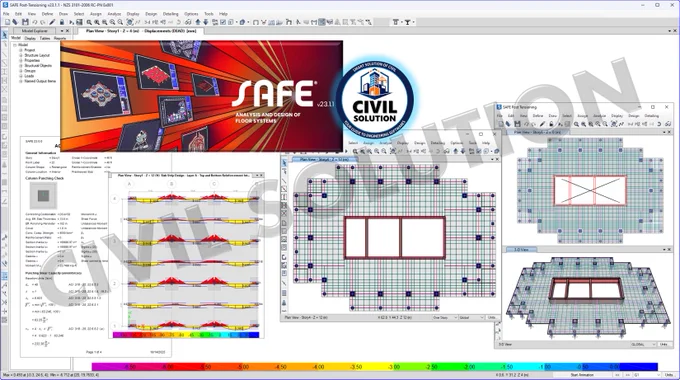Click the SAFE v23.1.1 splash banner

pos(201,96)
